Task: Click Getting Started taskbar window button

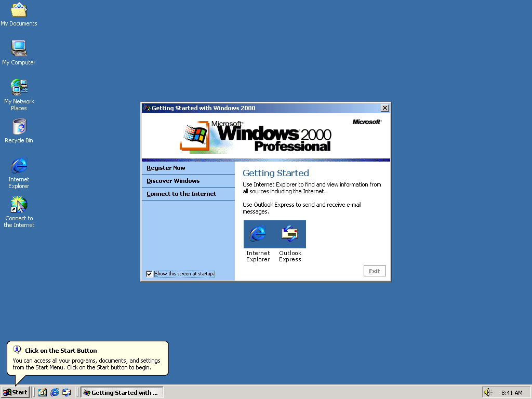Action: [122, 392]
